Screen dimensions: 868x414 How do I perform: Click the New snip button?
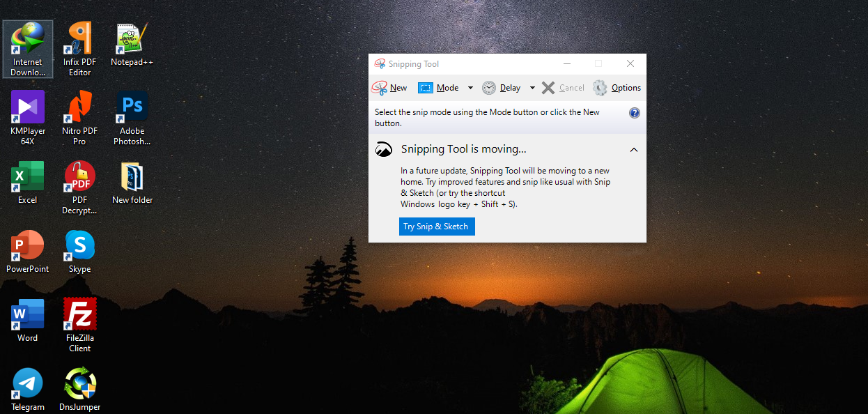[389, 88]
